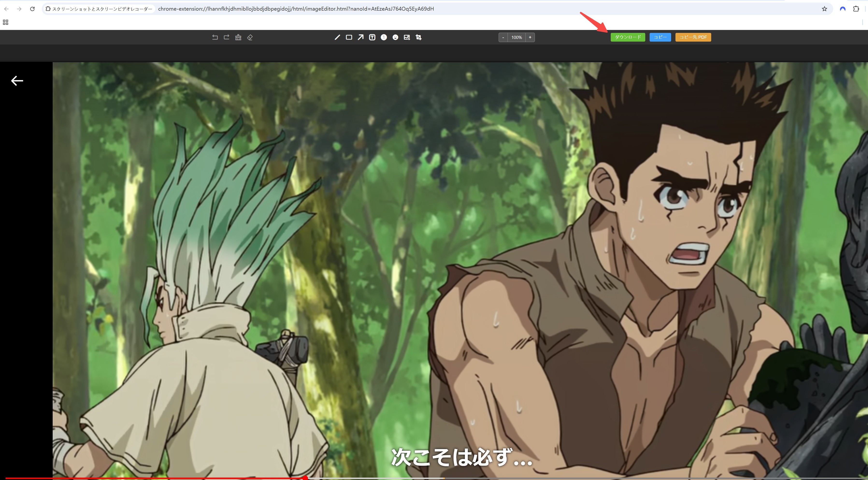Click the chrome-extension URL in address bar

tap(296, 9)
